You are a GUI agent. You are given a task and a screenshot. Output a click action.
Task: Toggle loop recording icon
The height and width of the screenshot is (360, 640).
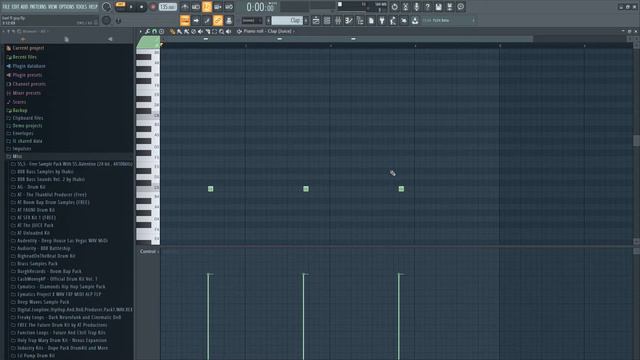click(229, 7)
